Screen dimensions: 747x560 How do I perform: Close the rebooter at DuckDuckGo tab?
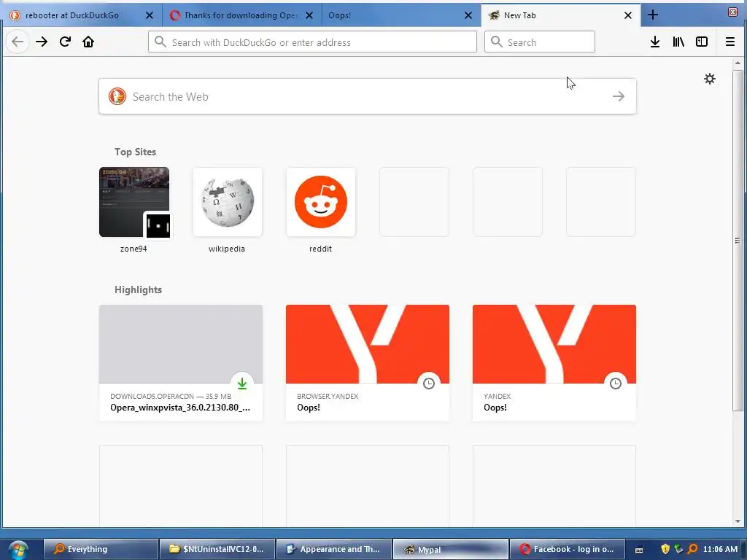point(149,15)
